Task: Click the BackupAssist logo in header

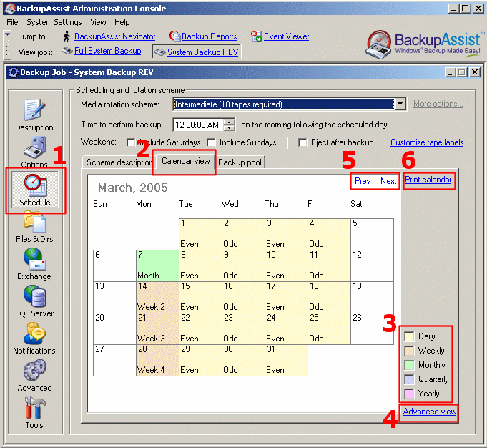Action: tap(424, 44)
